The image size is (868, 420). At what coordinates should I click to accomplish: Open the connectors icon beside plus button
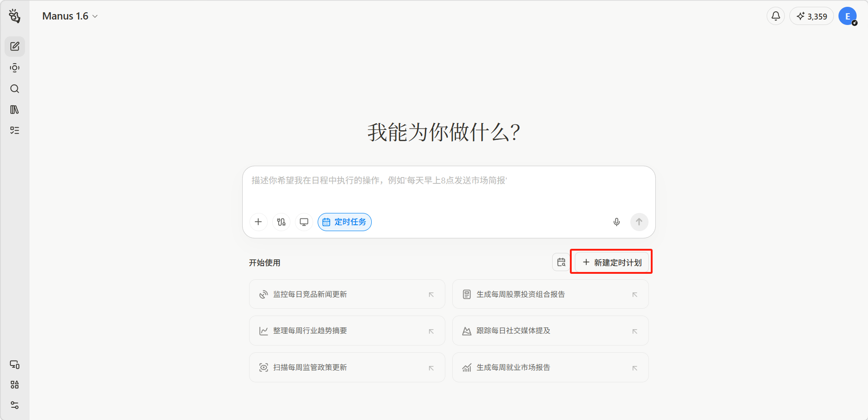(x=281, y=222)
